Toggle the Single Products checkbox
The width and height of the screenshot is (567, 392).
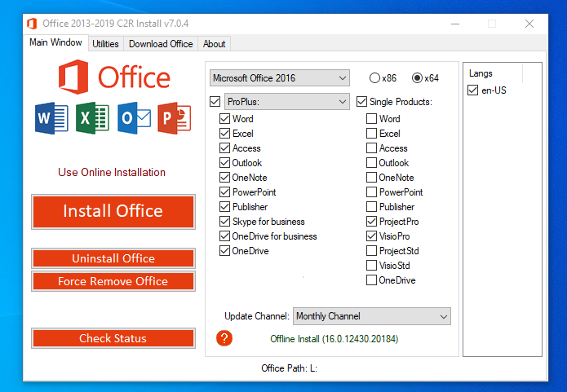tap(361, 102)
